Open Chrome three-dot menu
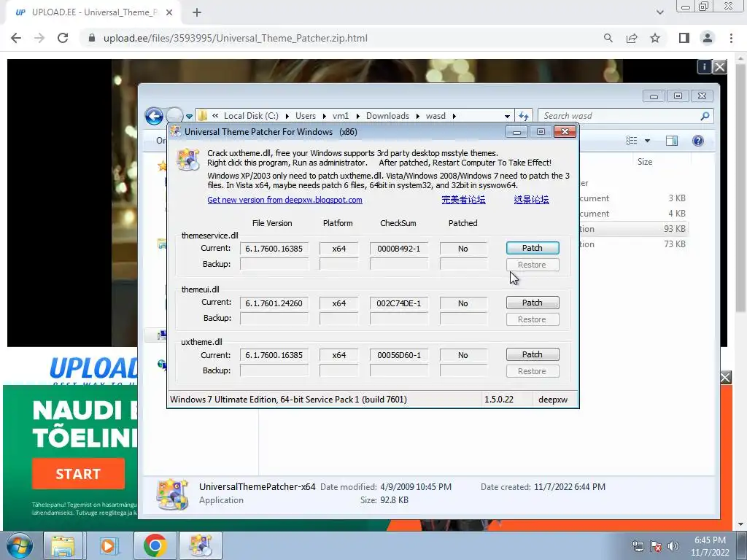This screenshot has width=747, height=560. [x=731, y=38]
